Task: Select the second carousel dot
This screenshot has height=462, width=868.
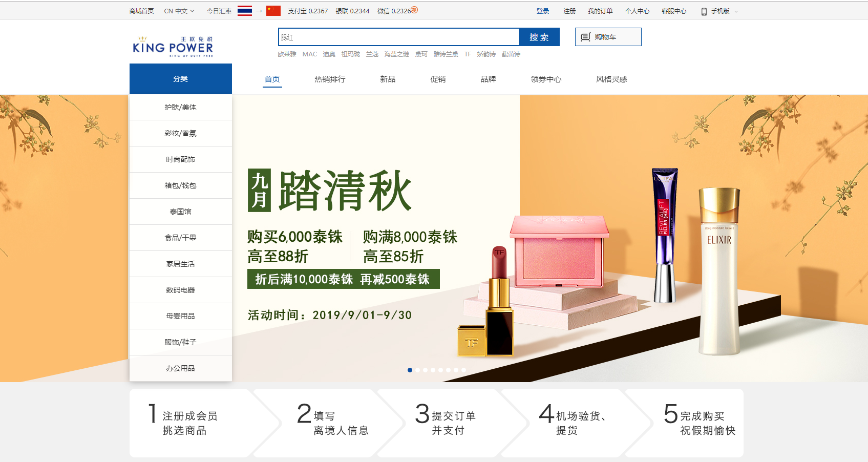Action: [x=417, y=370]
